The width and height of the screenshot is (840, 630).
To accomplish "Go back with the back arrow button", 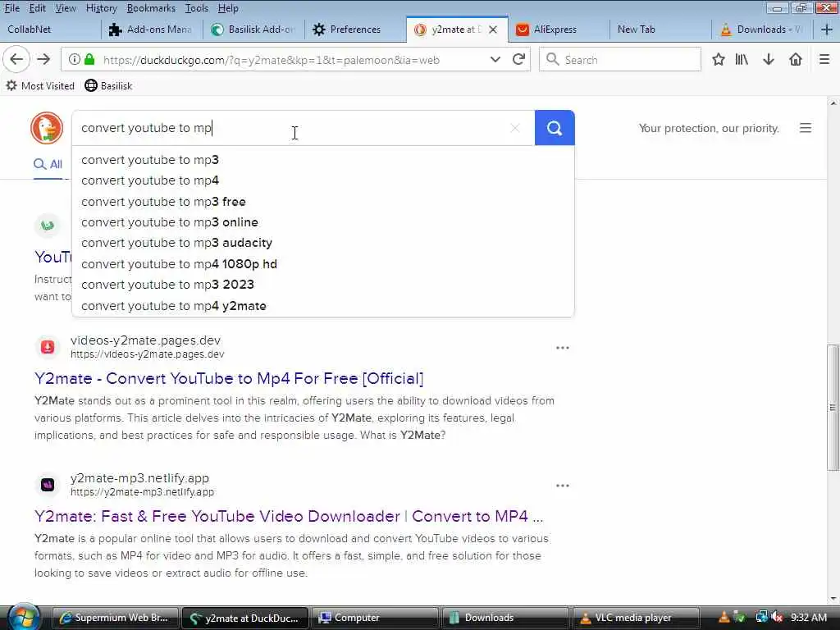I will click(x=16, y=59).
